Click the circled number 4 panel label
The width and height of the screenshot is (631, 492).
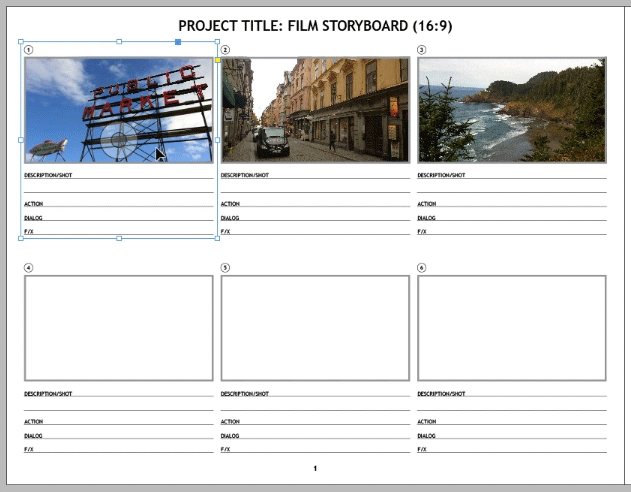[28, 268]
